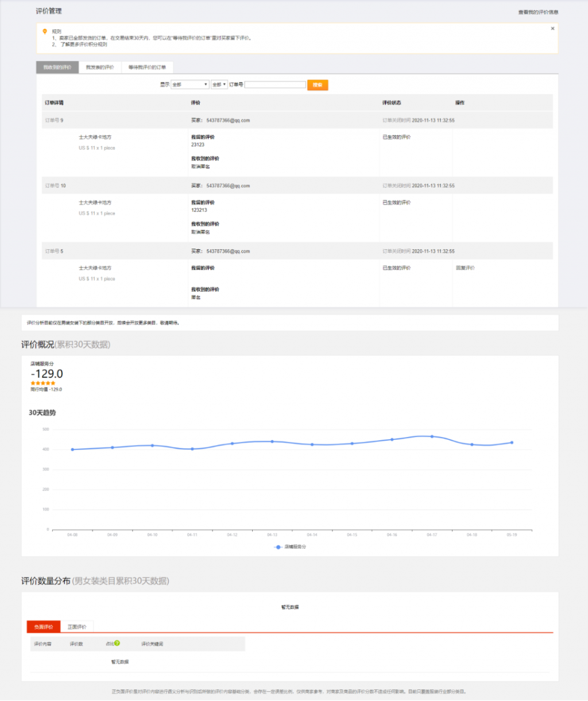The image size is (588, 701).
Task: Click the 04-17 peak point on the chart
Action: pos(432,436)
